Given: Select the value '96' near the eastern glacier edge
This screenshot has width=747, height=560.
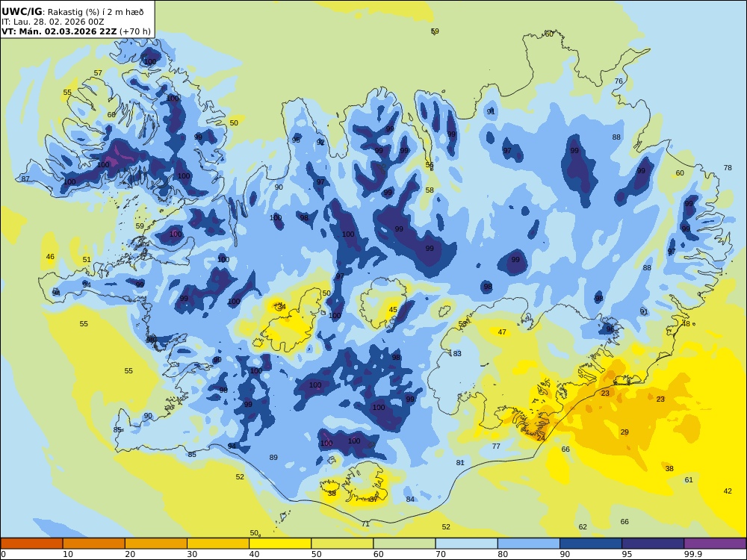Looking at the screenshot, I should 610,329.
